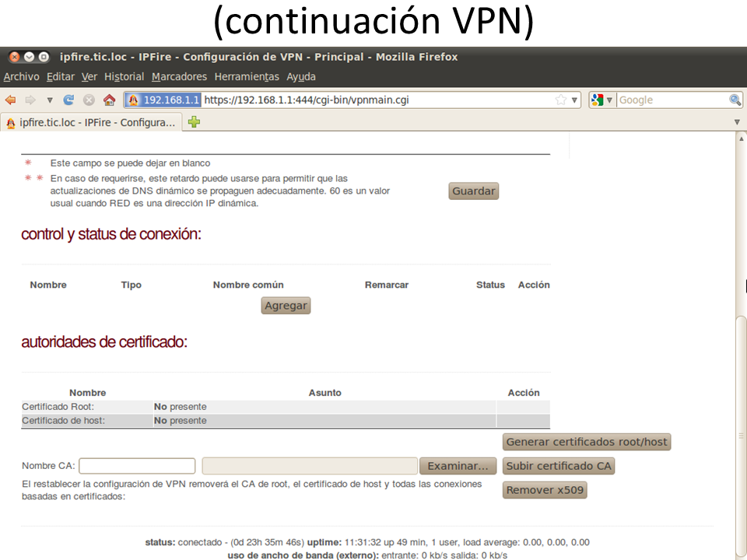Click the Examinar file browse button
Screen dimensions: 747x560
coord(458,466)
